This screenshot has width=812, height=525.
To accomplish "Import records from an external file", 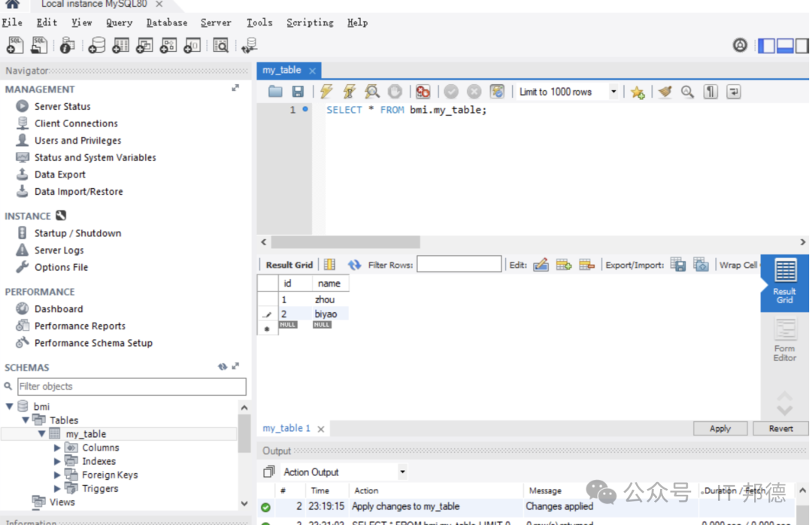I will (x=701, y=265).
